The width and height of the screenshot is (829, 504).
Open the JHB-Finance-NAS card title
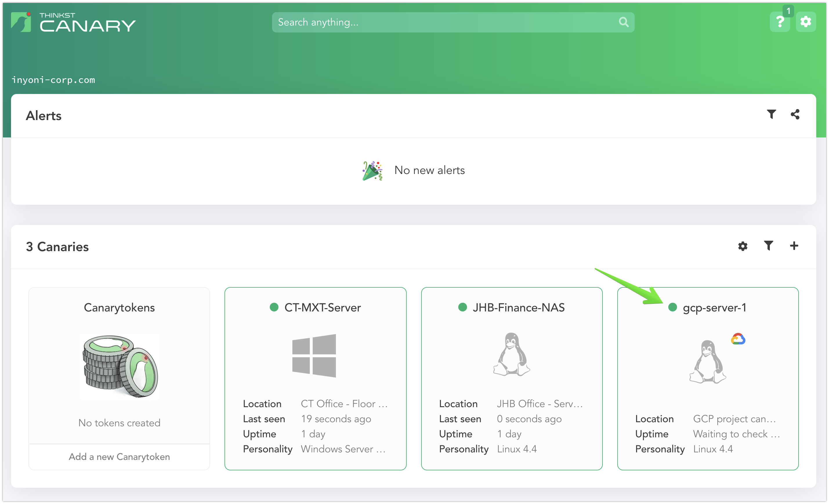pyautogui.click(x=518, y=307)
